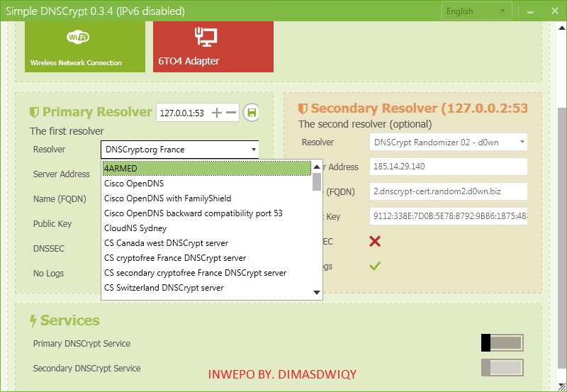This screenshot has height=392, width=567.
Task: Click dropdown list scroll up arrow
Action: (x=317, y=167)
